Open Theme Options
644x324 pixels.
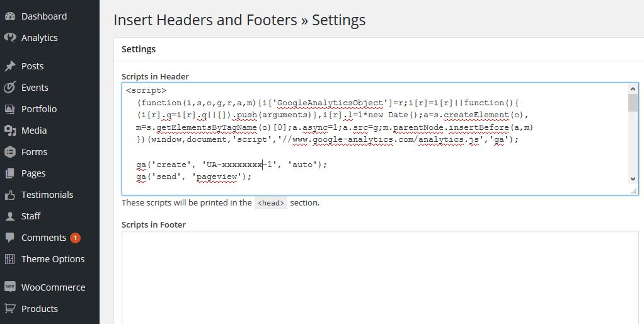53,259
